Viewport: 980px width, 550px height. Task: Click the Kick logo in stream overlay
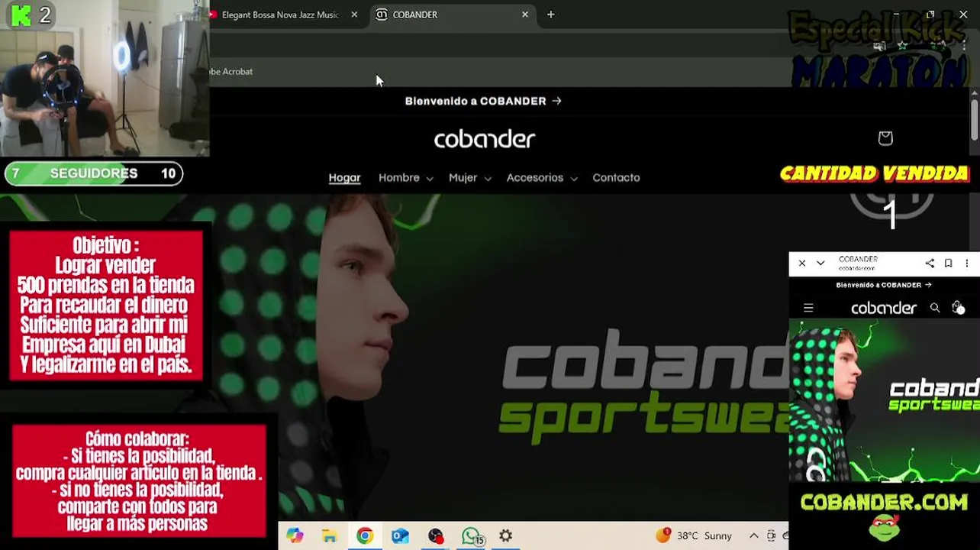[21, 15]
